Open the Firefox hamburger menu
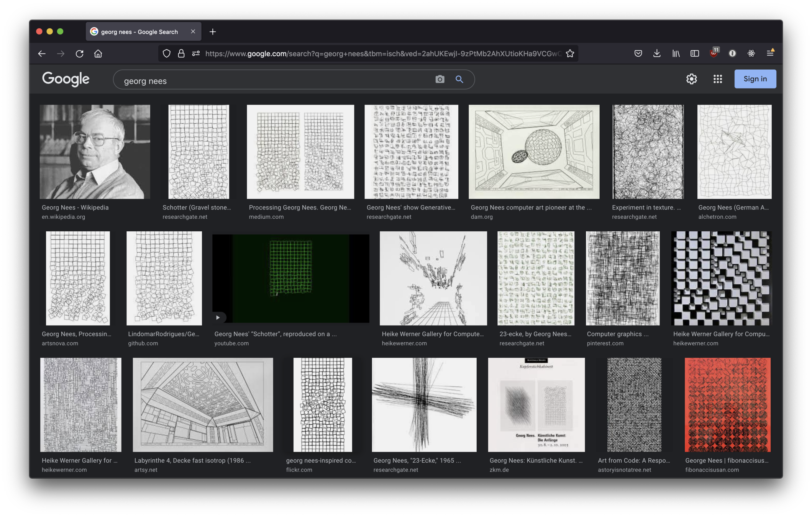Screen dimensions: 812x517 (x=770, y=54)
